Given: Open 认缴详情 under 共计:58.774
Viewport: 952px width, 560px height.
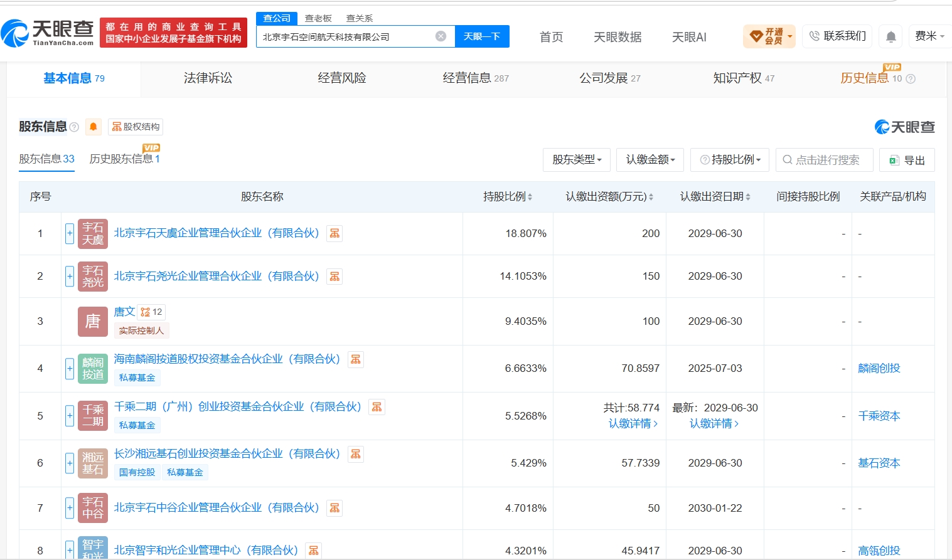Looking at the screenshot, I should tap(633, 423).
